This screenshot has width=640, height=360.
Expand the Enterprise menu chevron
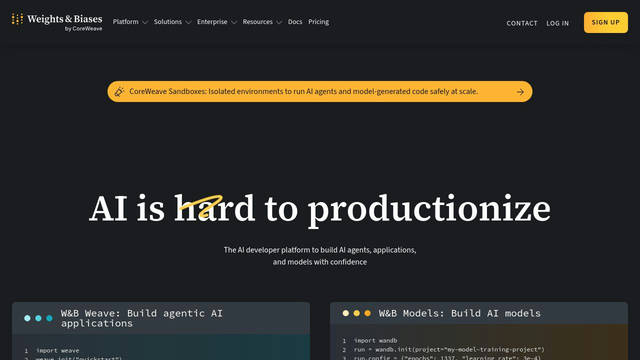tap(233, 22)
